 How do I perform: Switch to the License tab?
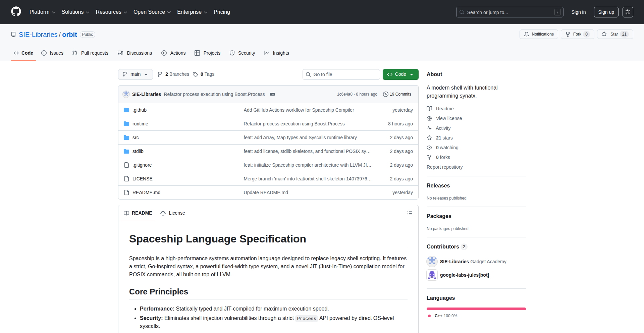pos(173,213)
